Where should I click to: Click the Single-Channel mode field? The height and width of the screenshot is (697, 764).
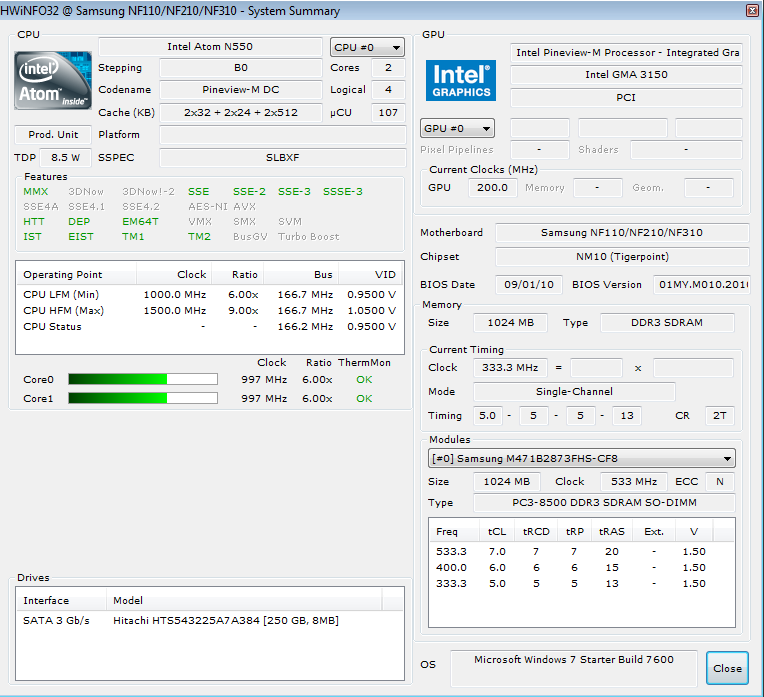pos(574,391)
